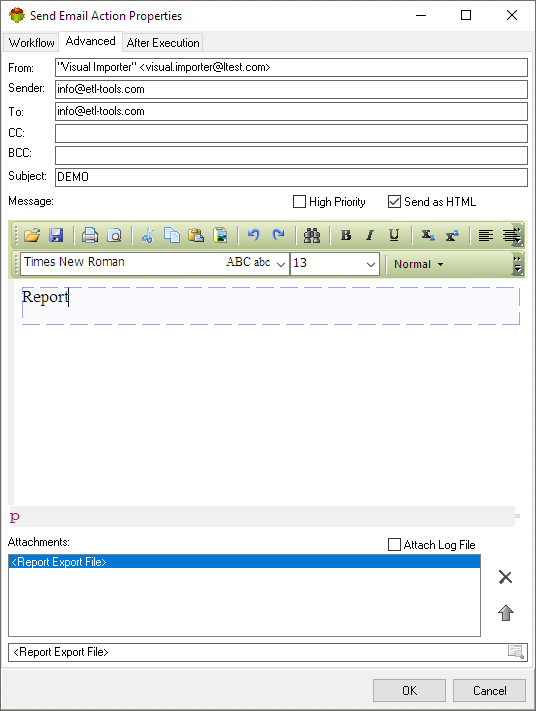Viewport: 536px width, 711px height.
Task: Click the Find binoculars icon
Action: (312, 235)
